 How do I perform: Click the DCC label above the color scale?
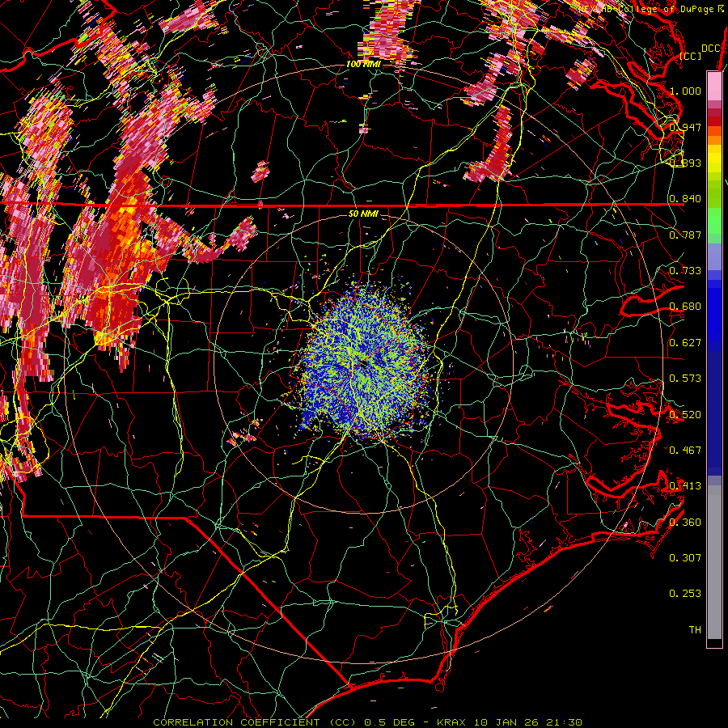[711, 49]
